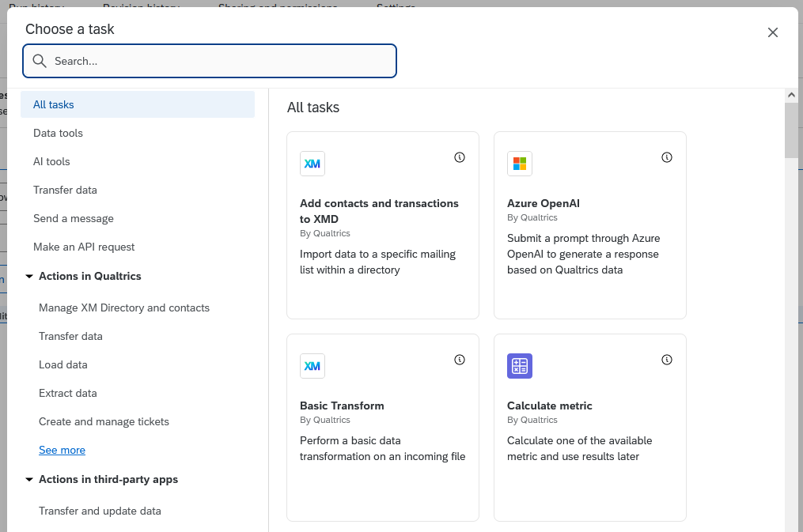Select the All tasks category
The width and height of the screenshot is (803, 532).
[x=137, y=104]
